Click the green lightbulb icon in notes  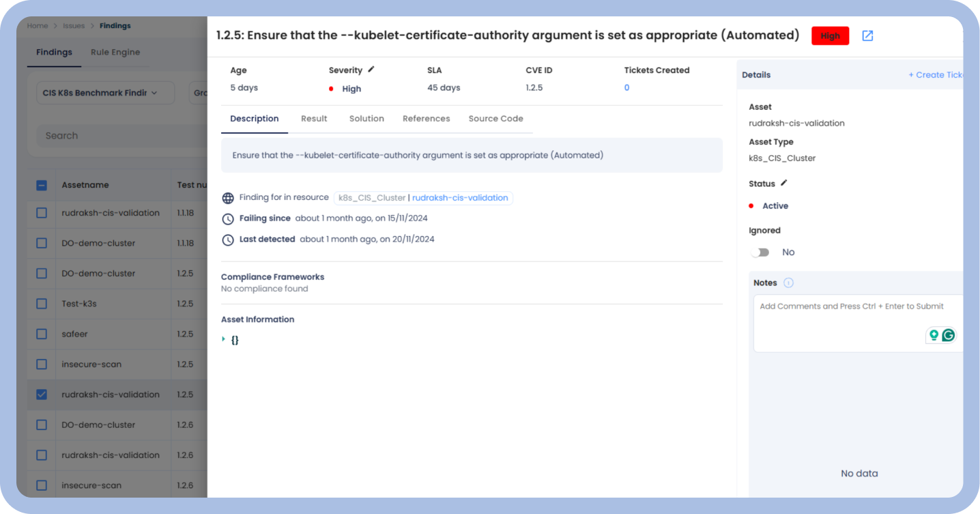934,335
